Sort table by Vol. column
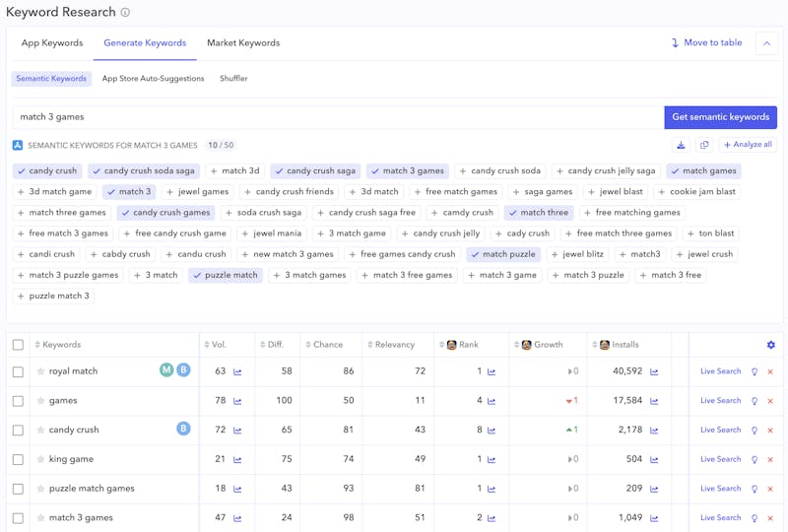 click(x=219, y=345)
